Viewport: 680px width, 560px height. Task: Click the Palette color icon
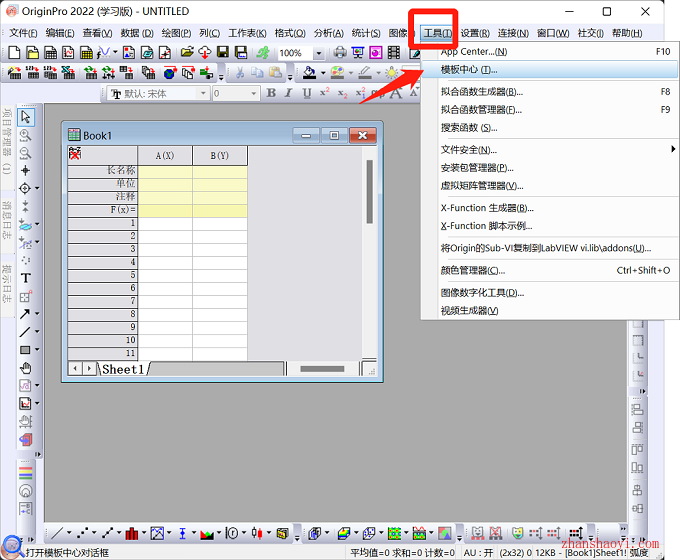click(337, 73)
